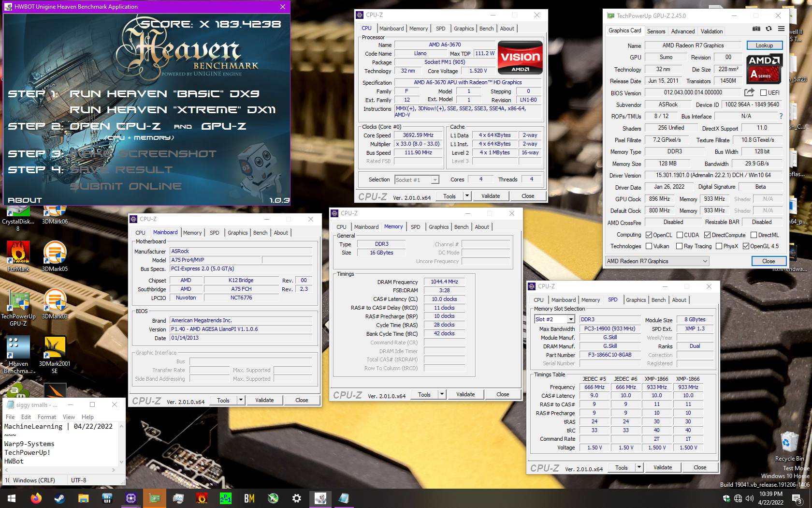
Task: Click the BIOS export share icon in GPU-Z
Action: 749,92
